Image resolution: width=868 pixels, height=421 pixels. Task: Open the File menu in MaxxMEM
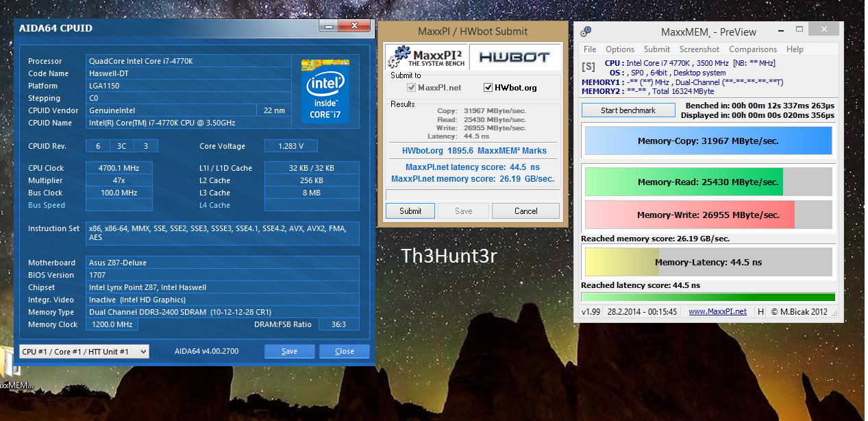click(x=590, y=49)
